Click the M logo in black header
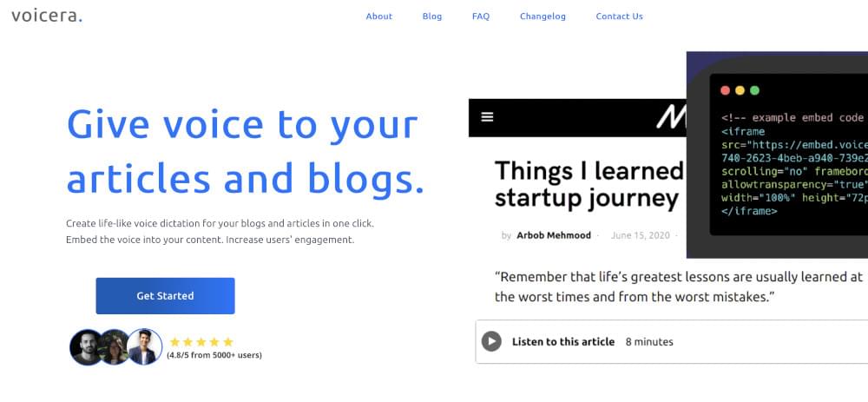 (671, 117)
